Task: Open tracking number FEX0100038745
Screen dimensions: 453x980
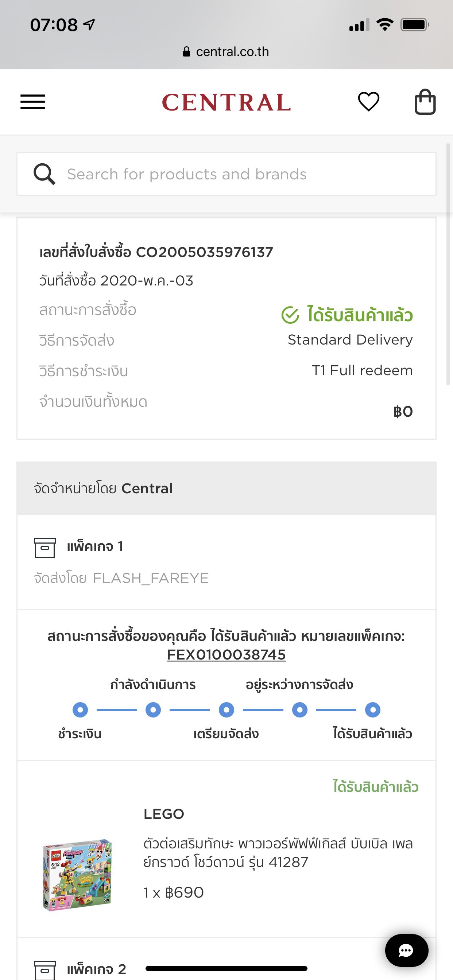Action: pos(226,655)
